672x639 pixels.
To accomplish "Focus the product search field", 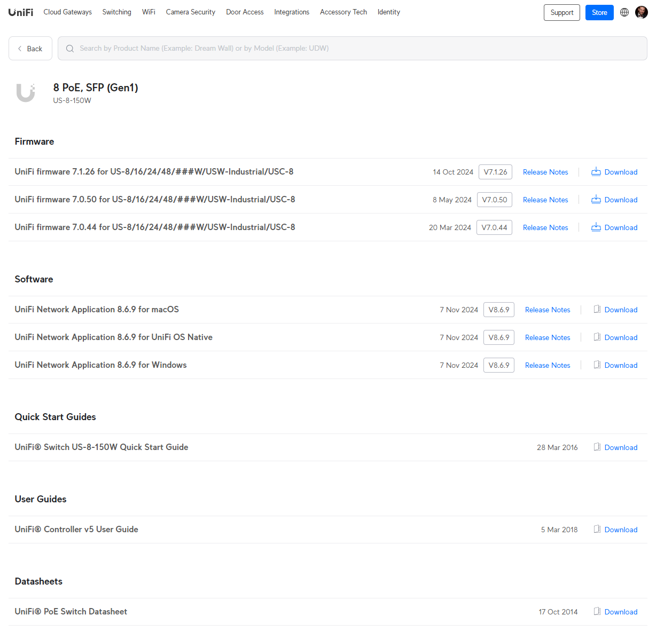I will click(353, 49).
